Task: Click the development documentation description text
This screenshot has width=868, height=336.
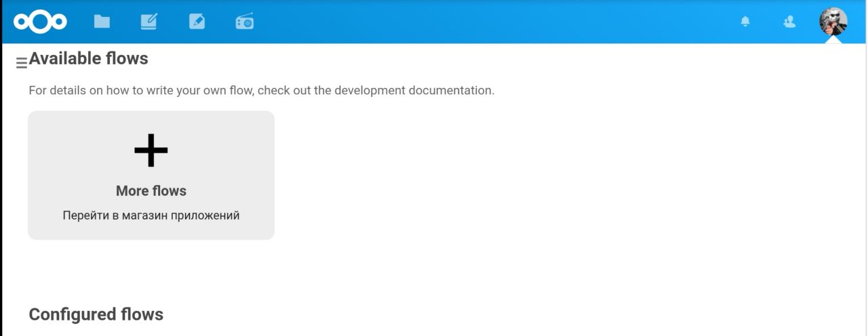Action: [x=262, y=90]
